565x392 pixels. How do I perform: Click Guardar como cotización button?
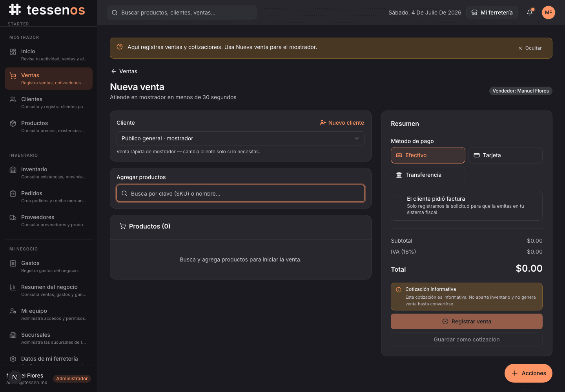click(x=467, y=339)
